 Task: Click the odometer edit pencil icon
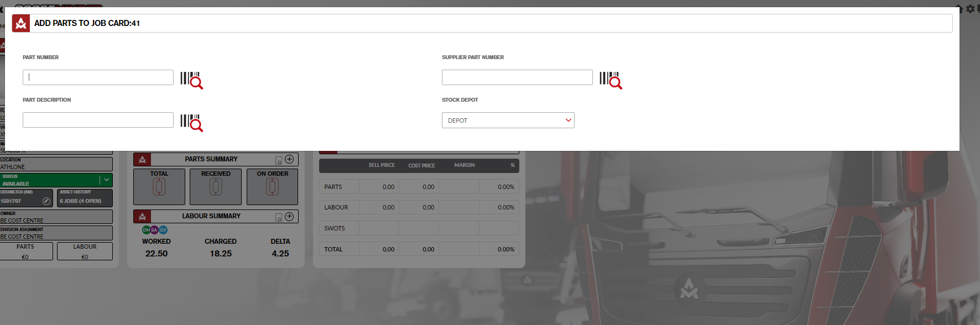[46, 201]
